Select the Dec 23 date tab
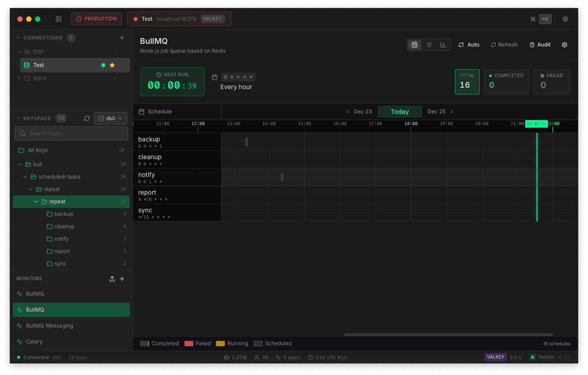This screenshot has height=375, width=588. pos(362,111)
